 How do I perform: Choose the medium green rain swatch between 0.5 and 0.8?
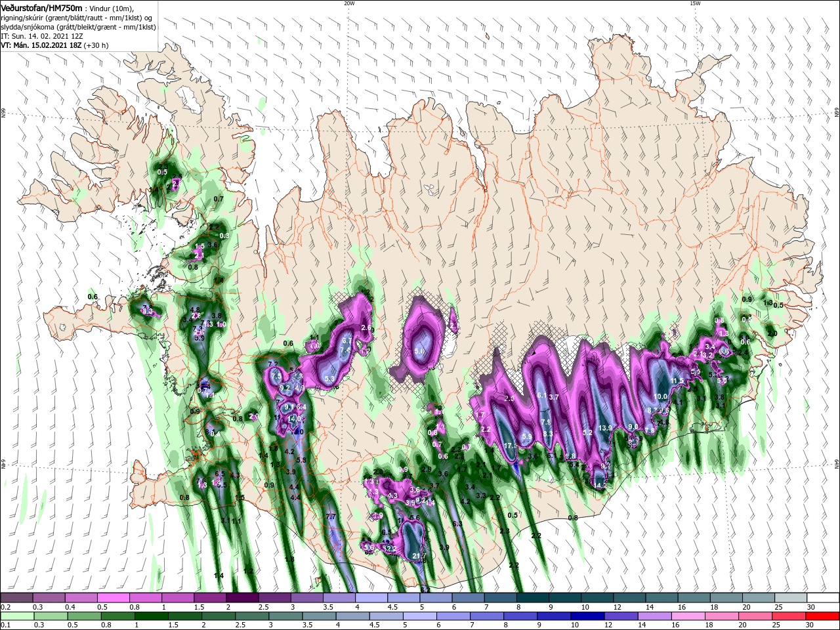(x=85, y=616)
